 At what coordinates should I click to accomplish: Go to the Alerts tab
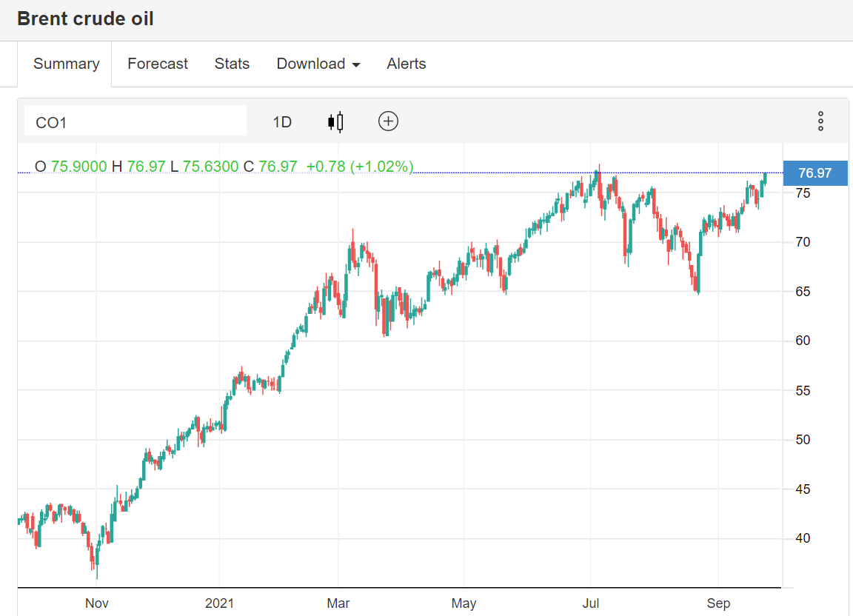(x=407, y=64)
